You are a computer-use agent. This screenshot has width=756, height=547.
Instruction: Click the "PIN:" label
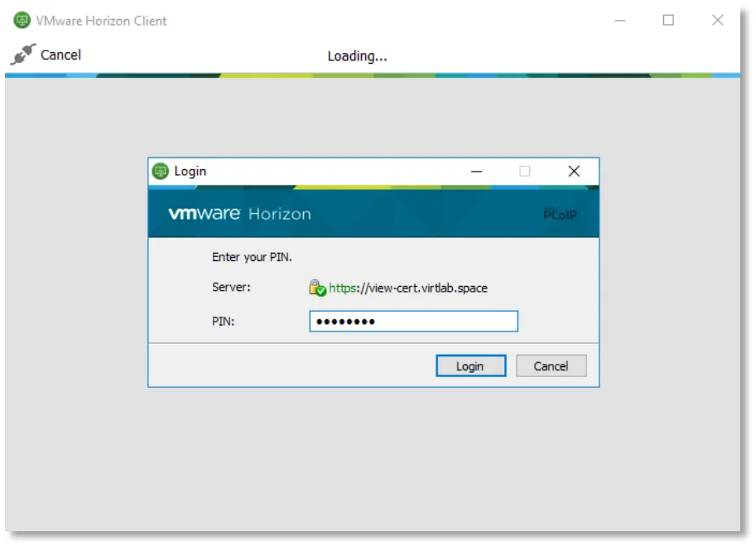pyautogui.click(x=224, y=322)
